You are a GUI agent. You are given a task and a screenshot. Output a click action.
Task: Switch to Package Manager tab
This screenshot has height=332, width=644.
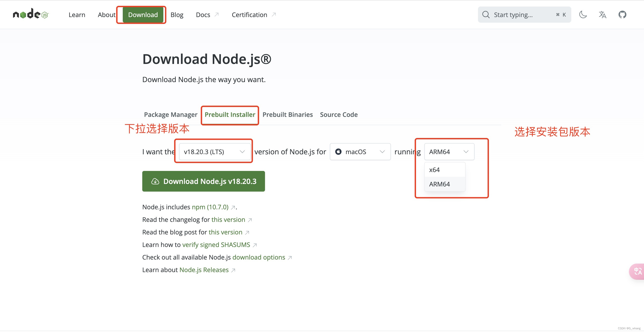coord(170,114)
